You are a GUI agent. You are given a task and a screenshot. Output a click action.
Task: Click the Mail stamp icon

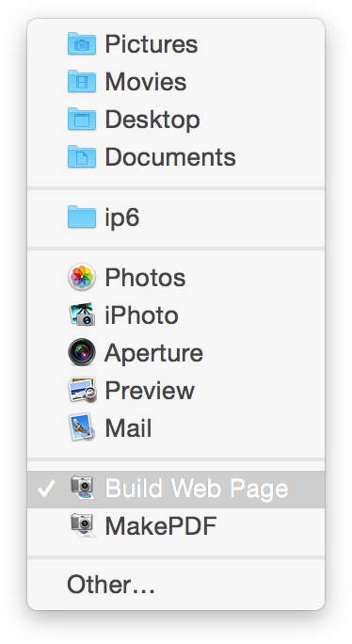82,427
